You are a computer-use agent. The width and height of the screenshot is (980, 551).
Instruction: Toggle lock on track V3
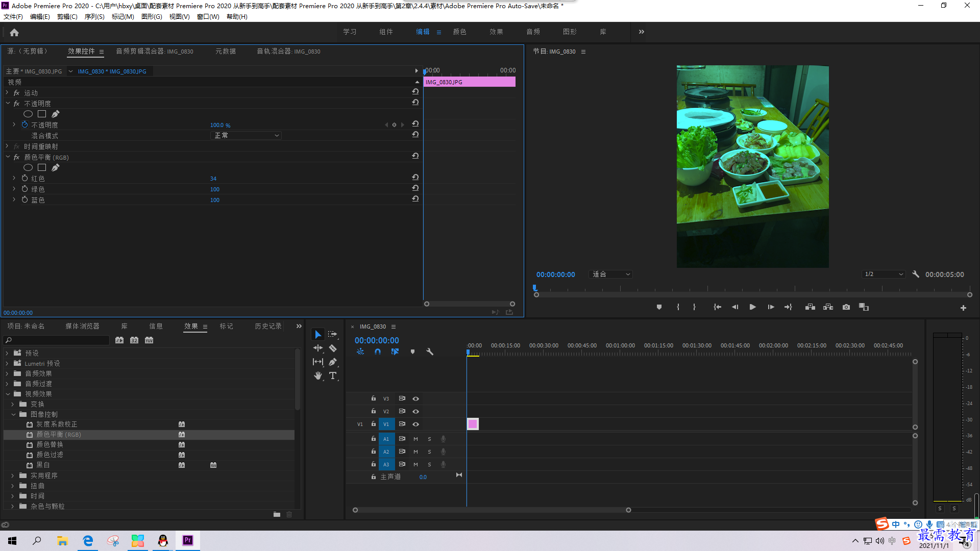tap(374, 398)
